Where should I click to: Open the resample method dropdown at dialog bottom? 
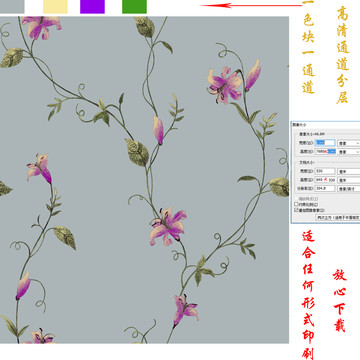(338, 217)
